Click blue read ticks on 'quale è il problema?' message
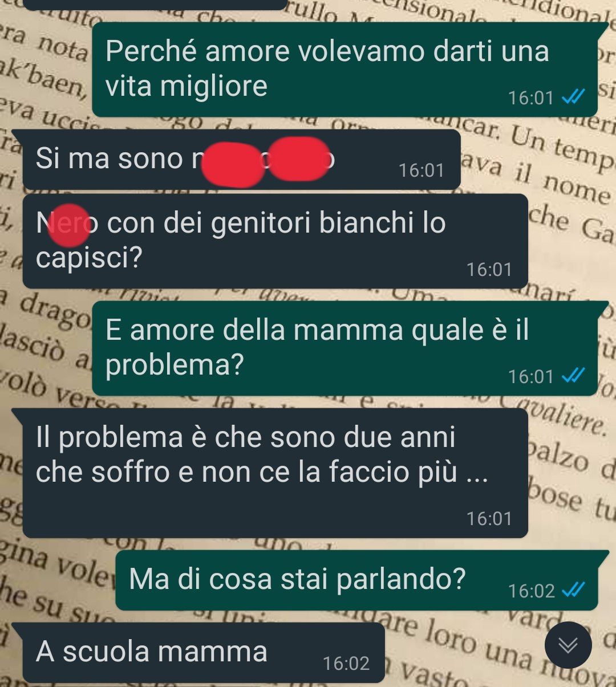 click(x=574, y=376)
